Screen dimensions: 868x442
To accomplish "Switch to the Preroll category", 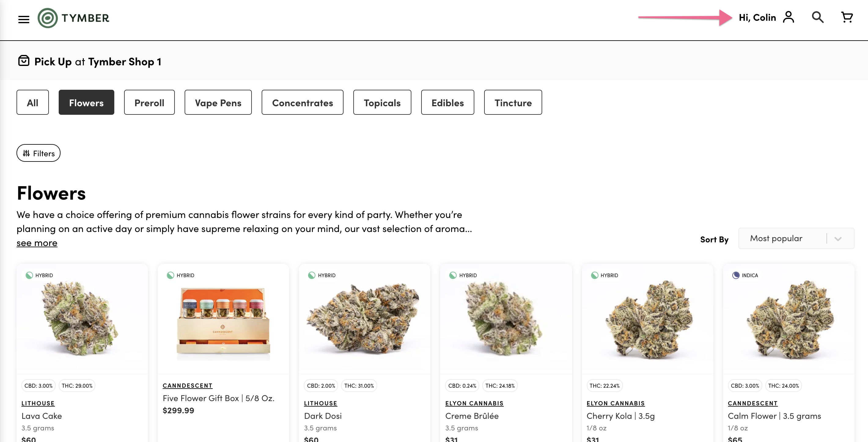I will (x=149, y=102).
